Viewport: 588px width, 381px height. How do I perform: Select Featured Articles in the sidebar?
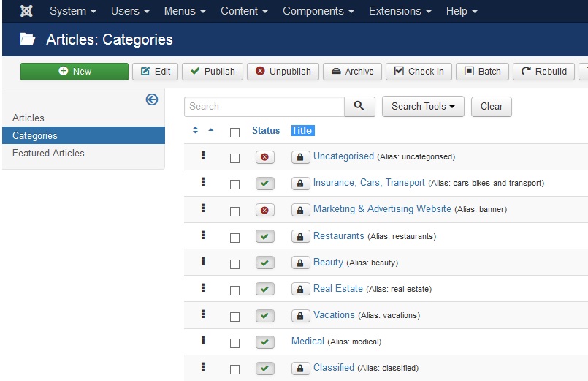pos(48,153)
